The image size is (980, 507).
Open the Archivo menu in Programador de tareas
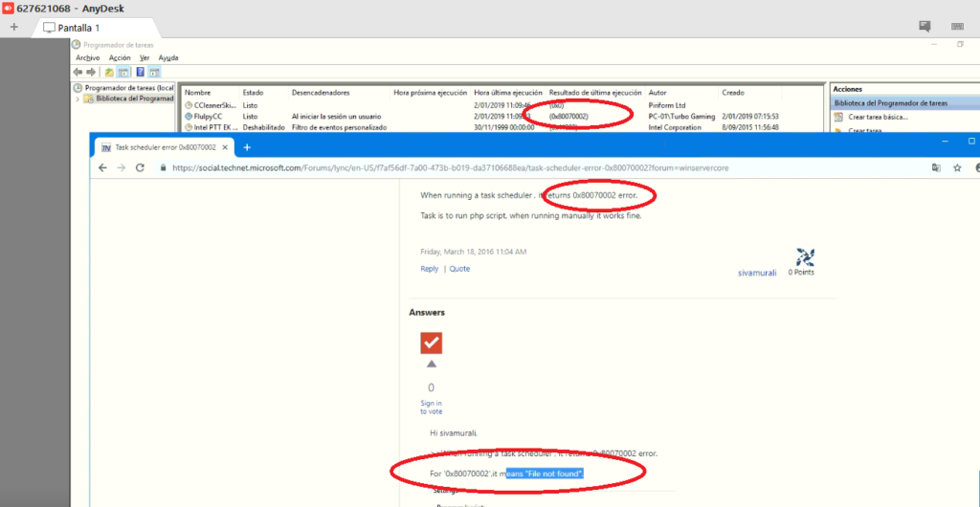pos(87,57)
